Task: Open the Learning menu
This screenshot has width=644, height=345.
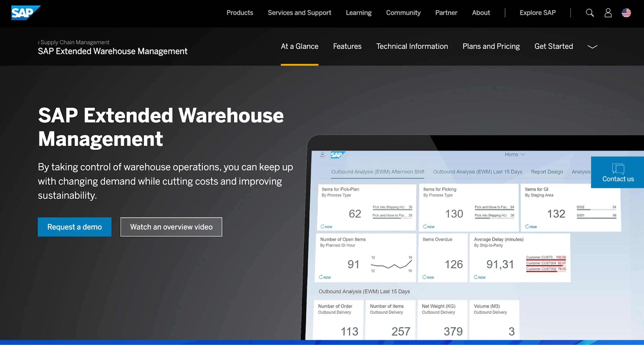Action: tap(358, 13)
